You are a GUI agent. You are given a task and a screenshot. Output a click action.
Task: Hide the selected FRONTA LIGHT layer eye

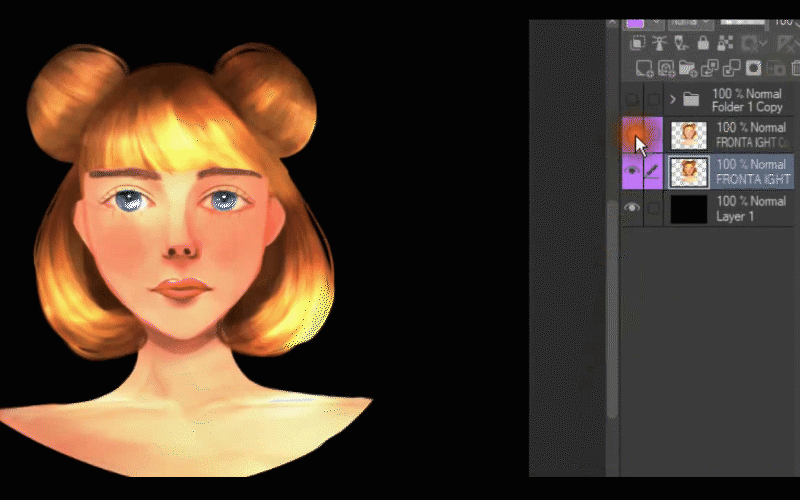633,171
